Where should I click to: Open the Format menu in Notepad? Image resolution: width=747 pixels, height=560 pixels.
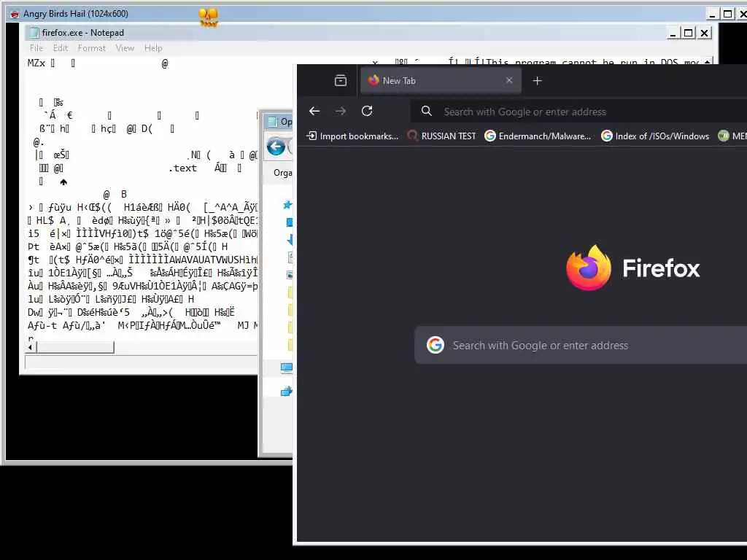pyautogui.click(x=92, y=48)
